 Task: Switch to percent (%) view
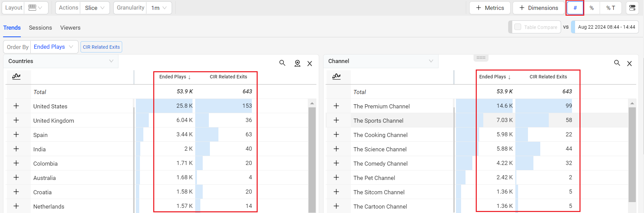592,8
